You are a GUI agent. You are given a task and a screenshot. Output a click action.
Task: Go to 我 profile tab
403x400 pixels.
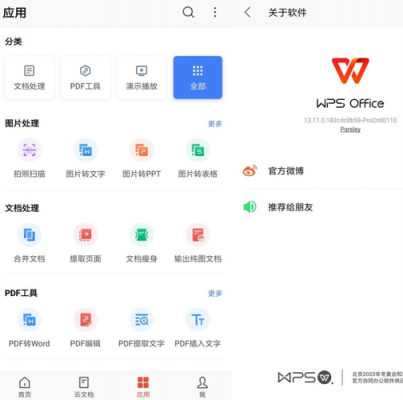202,387
